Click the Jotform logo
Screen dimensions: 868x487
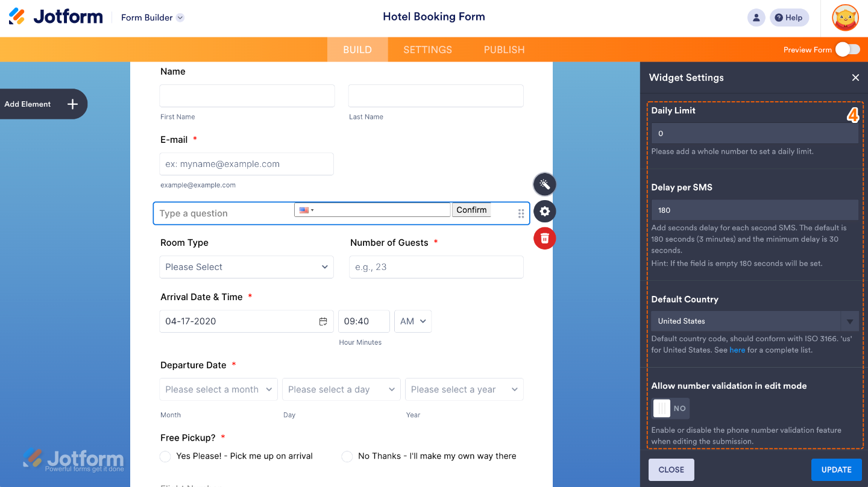[x=55, y=16]
